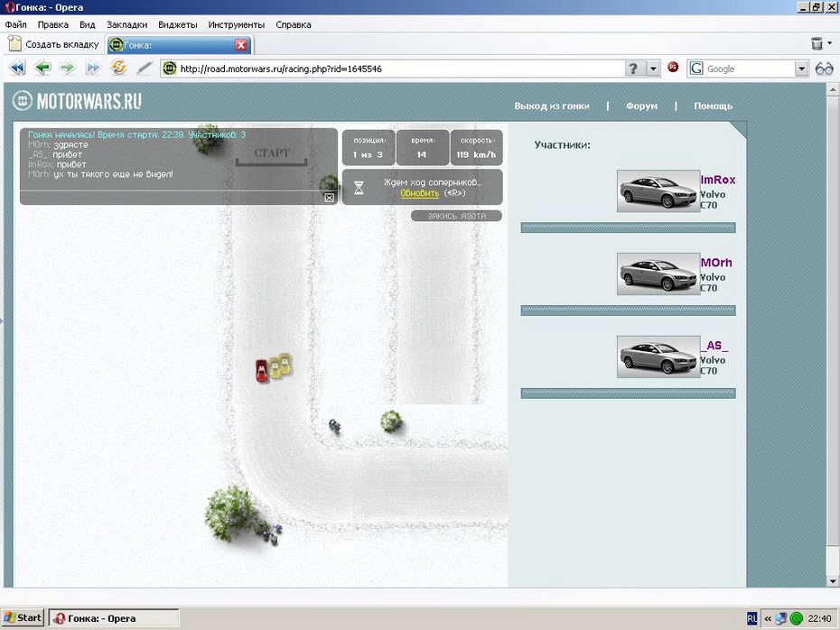Click the progress bar under _AS_

coord(628,394)
